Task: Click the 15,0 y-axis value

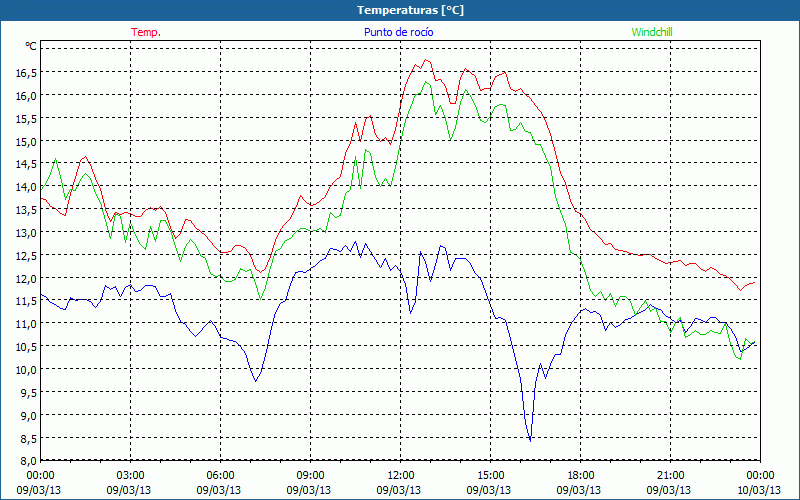Action: tap(26, 142)
